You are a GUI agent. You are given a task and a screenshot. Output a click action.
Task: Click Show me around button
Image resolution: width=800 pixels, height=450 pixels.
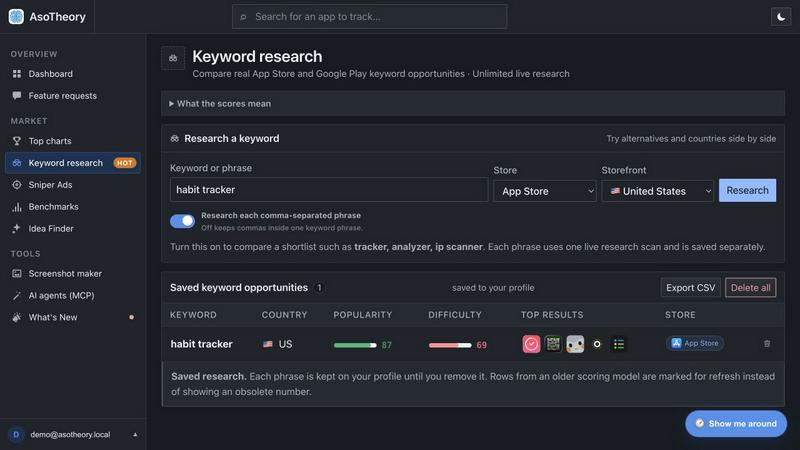coord(736,424)
